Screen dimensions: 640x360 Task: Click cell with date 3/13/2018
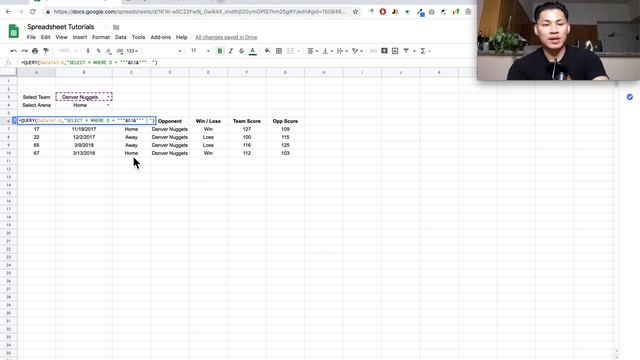(84, 153)
